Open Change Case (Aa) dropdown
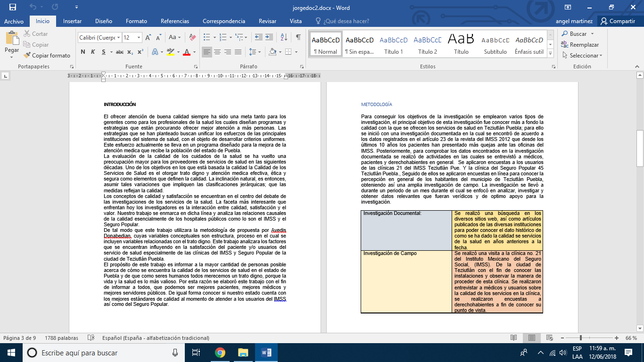Viewport: 644px width, 362px height. click(174, 37)
